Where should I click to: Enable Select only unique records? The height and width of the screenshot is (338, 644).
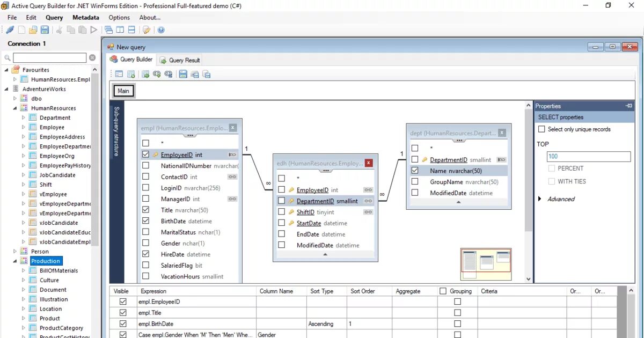pos(542,129)
